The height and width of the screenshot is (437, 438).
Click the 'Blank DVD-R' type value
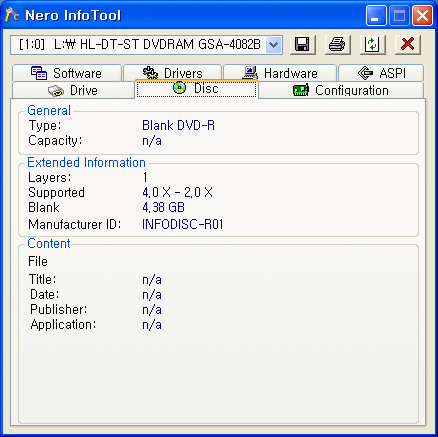(178, 126)
